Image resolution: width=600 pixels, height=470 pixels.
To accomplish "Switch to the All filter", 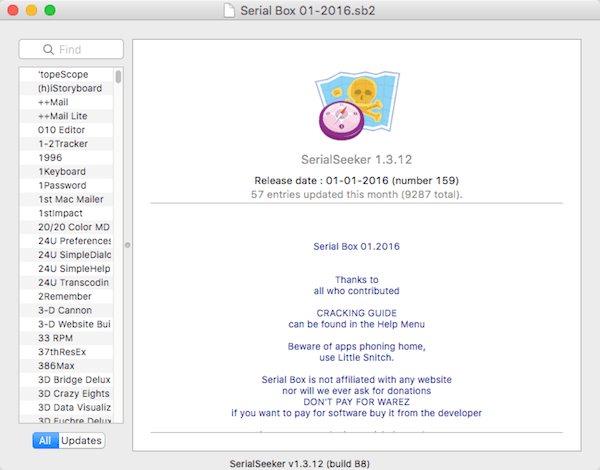I will click(x=44, y=440).
